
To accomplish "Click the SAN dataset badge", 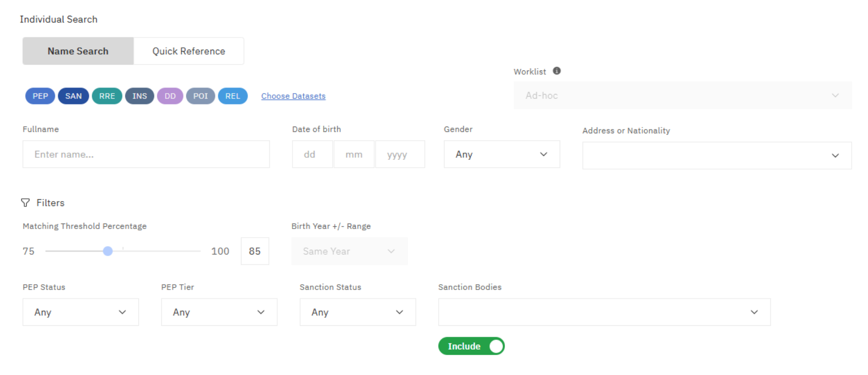I will [x=73, y=96].
